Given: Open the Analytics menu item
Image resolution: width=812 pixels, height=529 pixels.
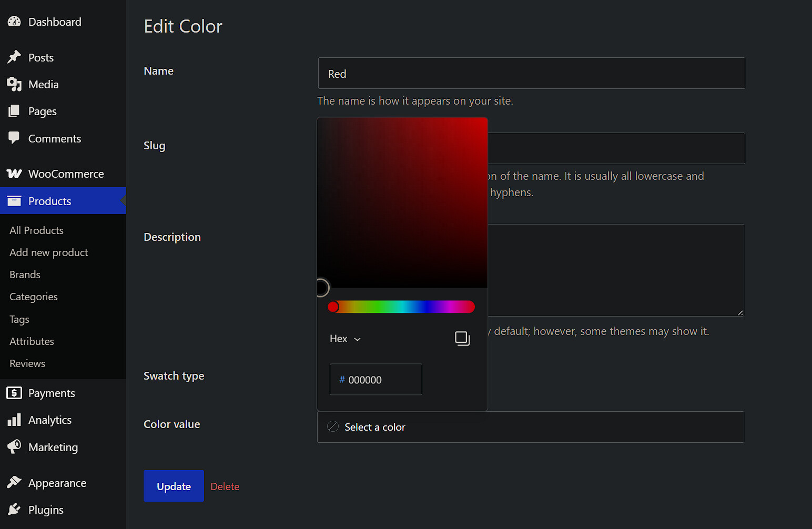Looking at the screenshot, I should tap(63, 420).
